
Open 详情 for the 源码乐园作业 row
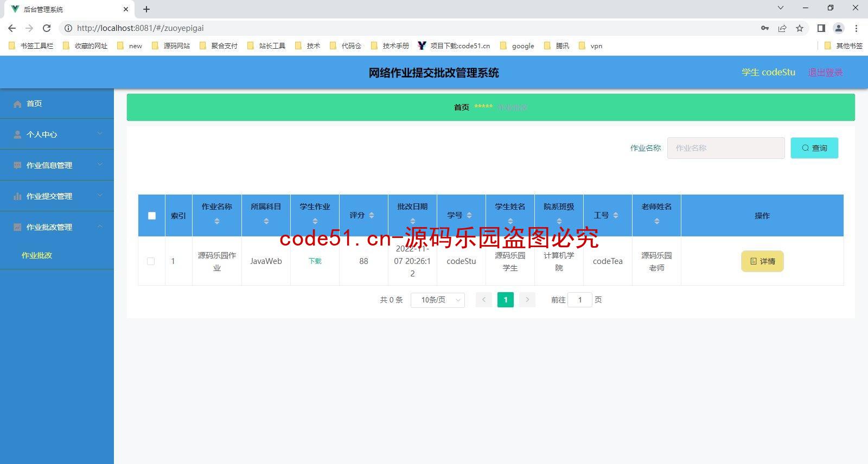click(762, 261)
